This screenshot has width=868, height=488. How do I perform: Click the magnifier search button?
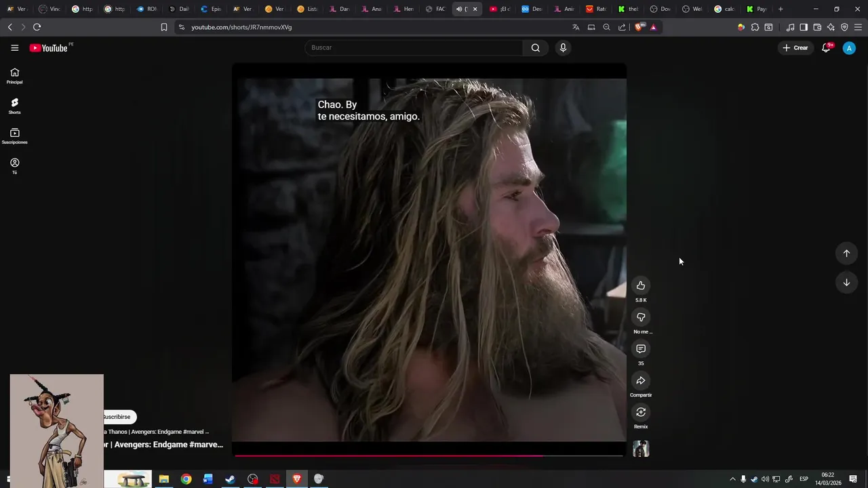click(536, 47)
